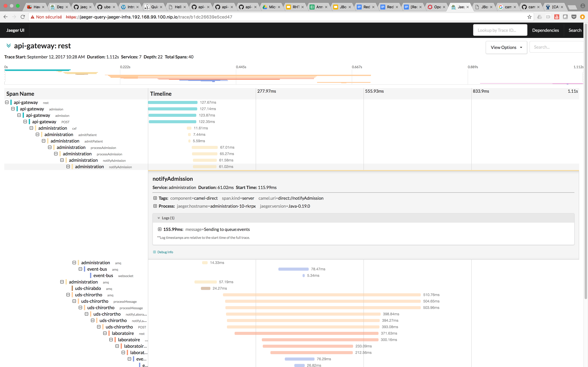Collapse the event-bus amq span toggle

(x=80, y=269)
